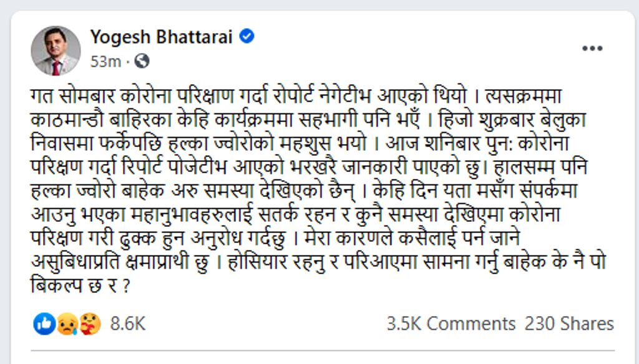
Task: View the 230 Shares list
Action: 569,324
